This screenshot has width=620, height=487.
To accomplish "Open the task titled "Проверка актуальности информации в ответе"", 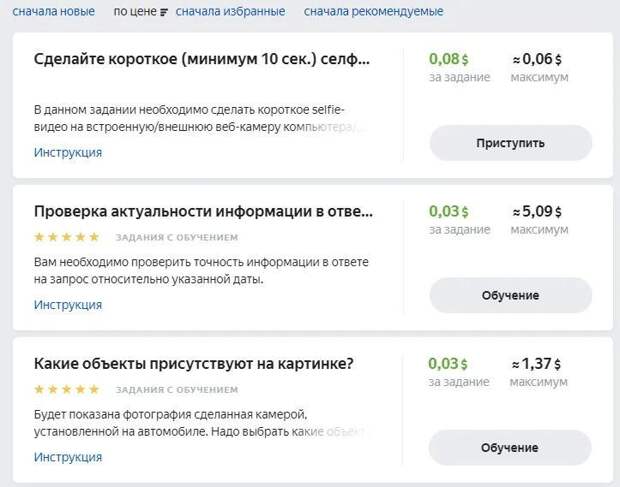I will coord(203,211).
